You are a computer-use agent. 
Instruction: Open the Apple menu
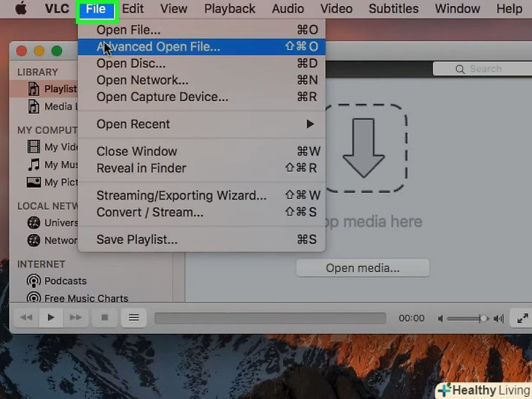pyautogui.click(x=20, y=9)
